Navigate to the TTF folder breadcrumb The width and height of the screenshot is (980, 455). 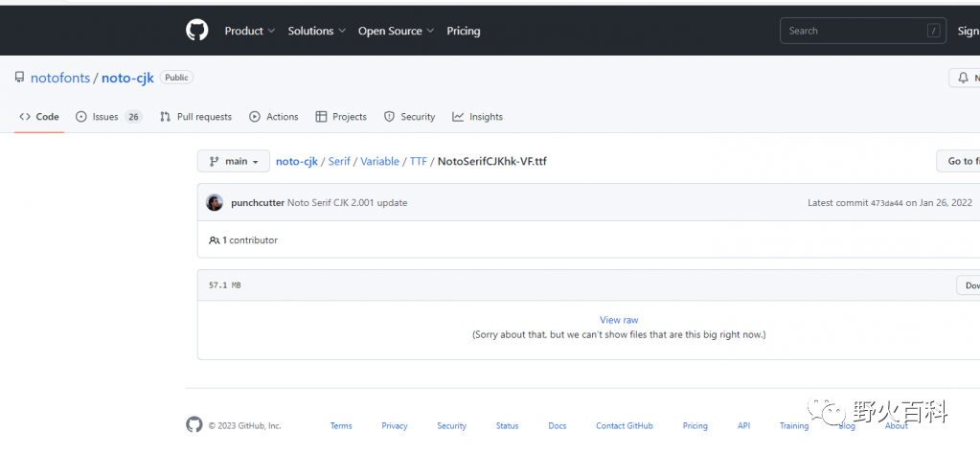tap(419, 161)
